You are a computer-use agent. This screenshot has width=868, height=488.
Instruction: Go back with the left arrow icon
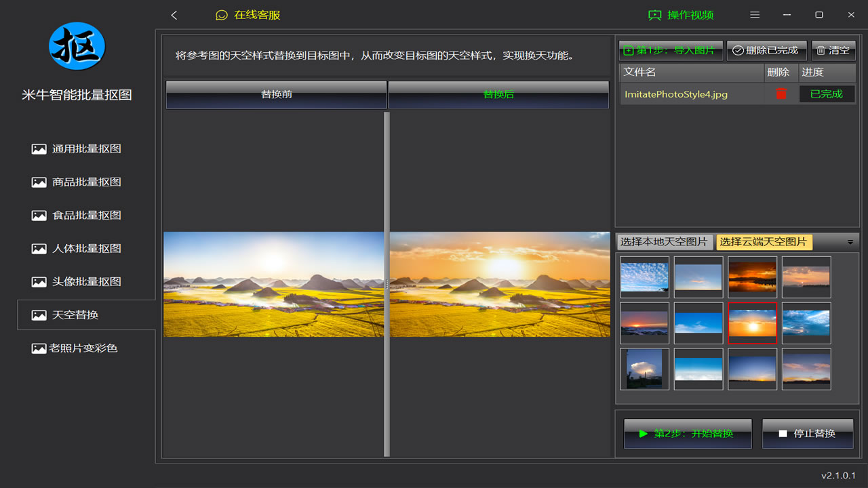click(174, 15)
